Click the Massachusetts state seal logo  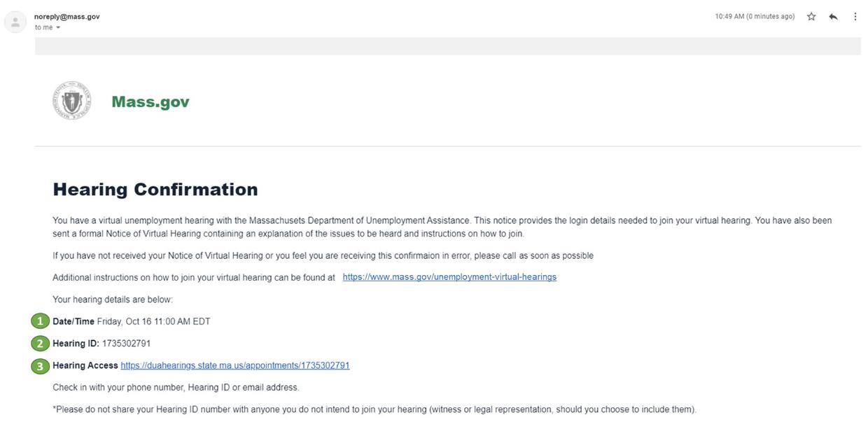[71, 101]
